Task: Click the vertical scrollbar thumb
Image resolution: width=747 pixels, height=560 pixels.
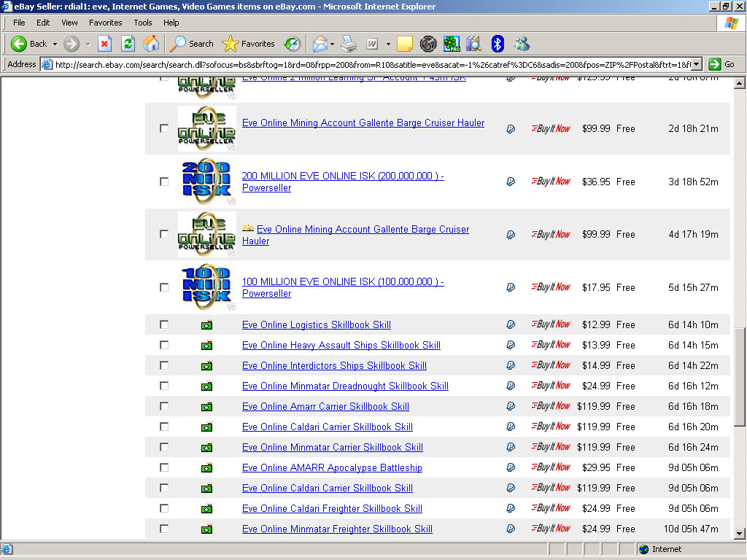Action: pos(740,376)
